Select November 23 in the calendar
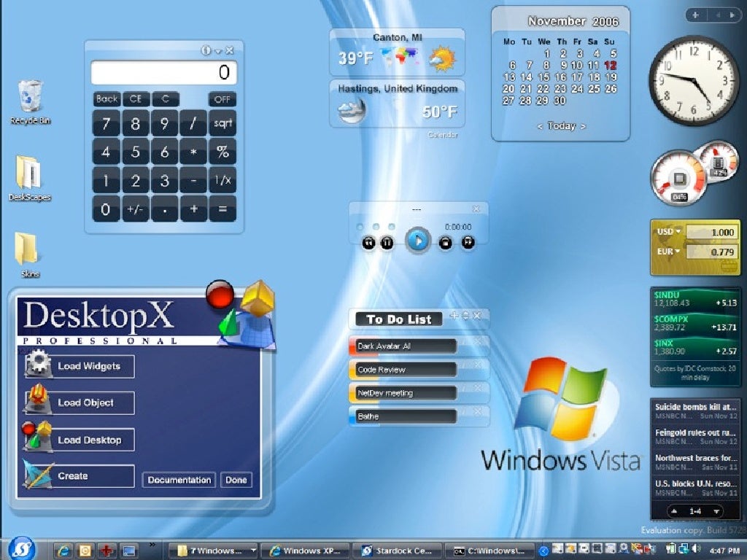The height and width of the screenshot is (560, 747). tap(560, 88)
